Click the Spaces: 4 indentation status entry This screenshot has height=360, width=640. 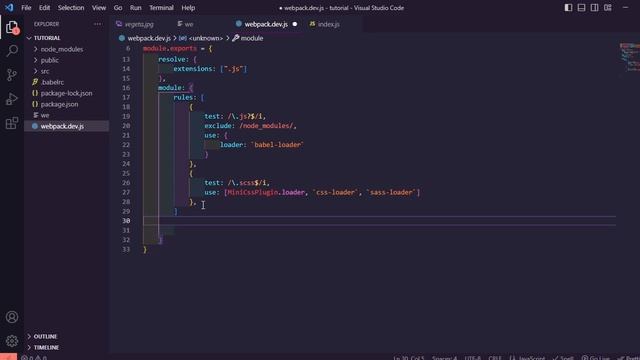coord(444,358)
